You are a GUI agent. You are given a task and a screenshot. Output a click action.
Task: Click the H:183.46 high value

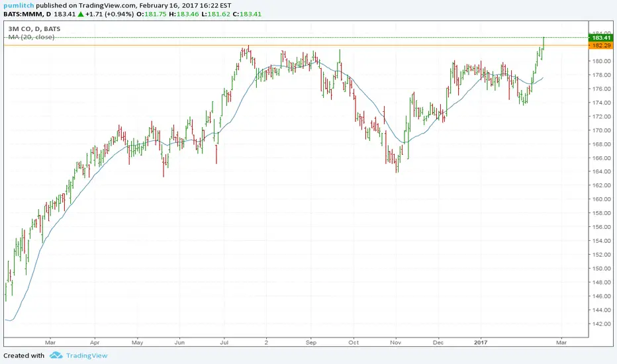185,14
